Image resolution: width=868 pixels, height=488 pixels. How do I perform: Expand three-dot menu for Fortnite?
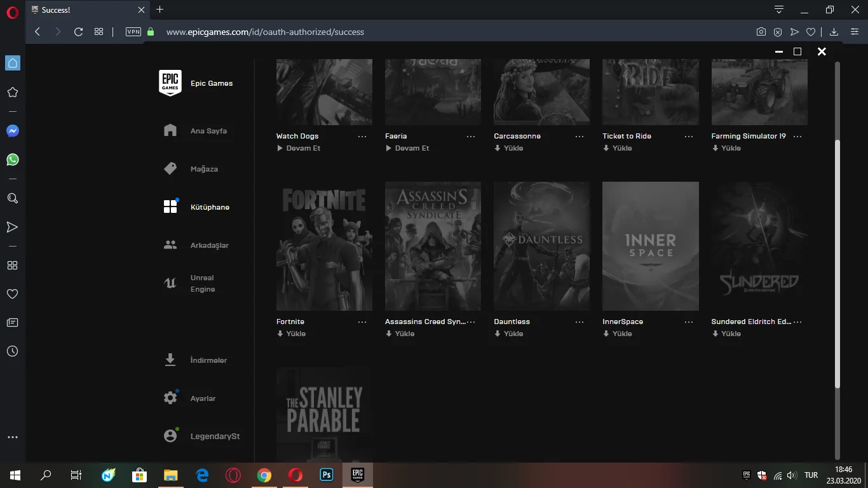click(x=362, y=322)
